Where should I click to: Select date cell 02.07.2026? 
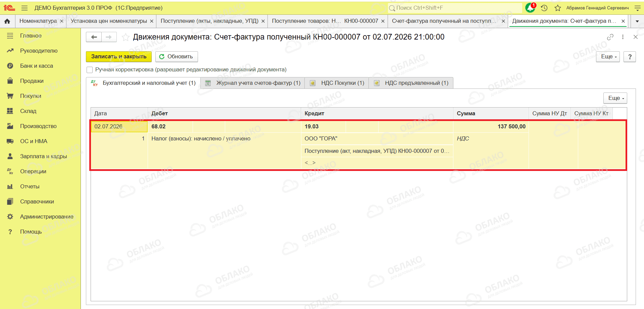coord(119,127)
